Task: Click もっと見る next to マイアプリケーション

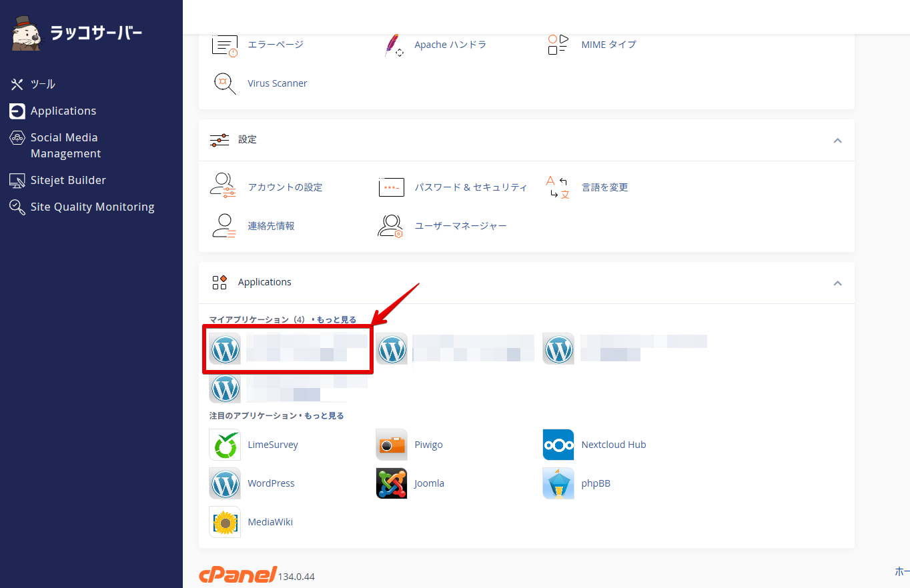Action: [x=336, y=320]
